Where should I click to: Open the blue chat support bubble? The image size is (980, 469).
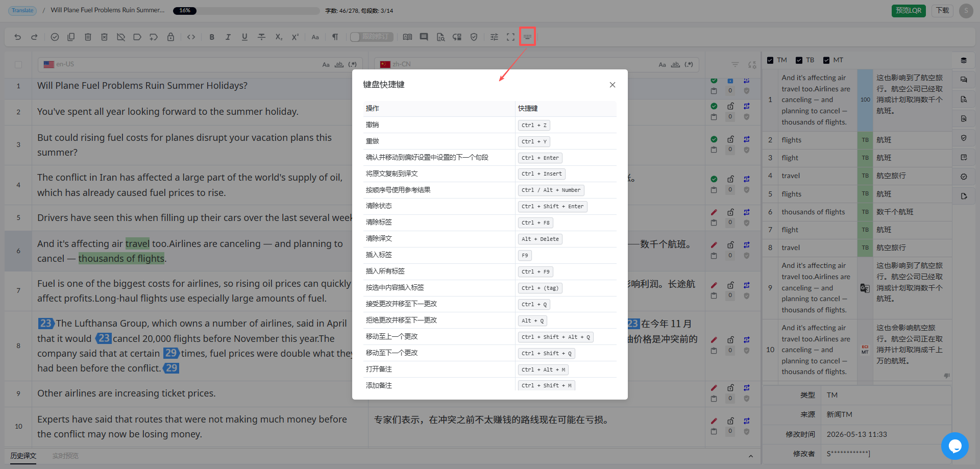click(954, 446)
